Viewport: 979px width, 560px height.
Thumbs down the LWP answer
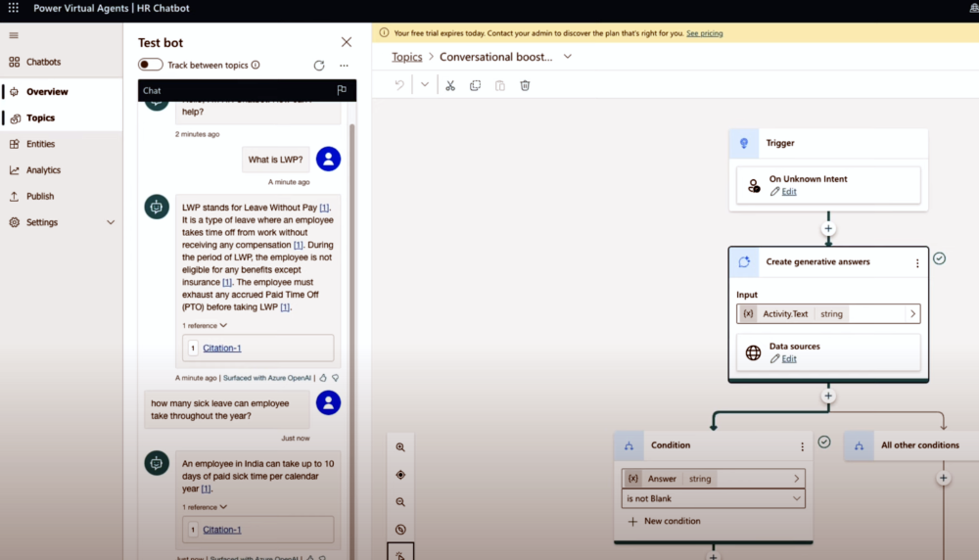(335, 377)
